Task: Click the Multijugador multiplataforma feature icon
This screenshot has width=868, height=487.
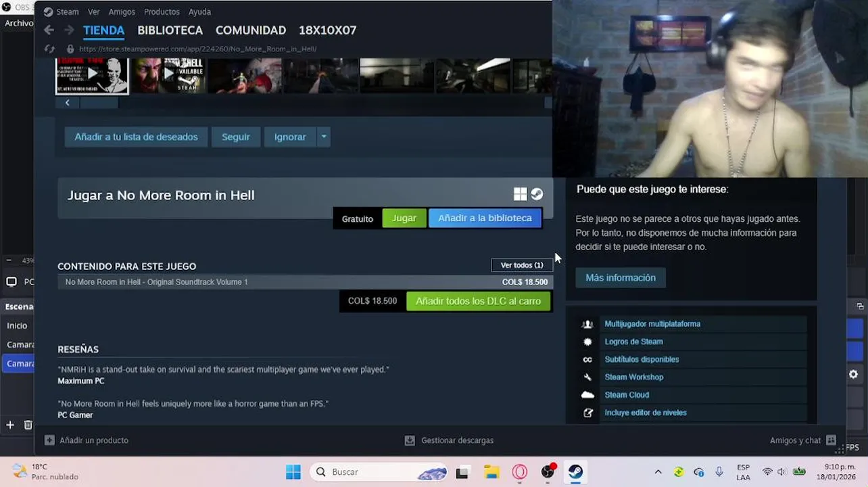Action: (587, 324)
